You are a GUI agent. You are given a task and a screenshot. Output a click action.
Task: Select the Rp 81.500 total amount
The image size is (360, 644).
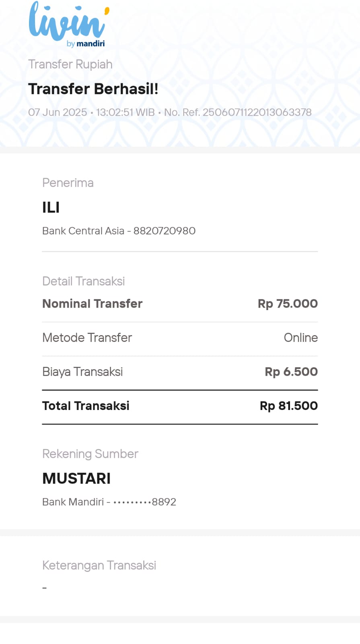pos(288,406)
